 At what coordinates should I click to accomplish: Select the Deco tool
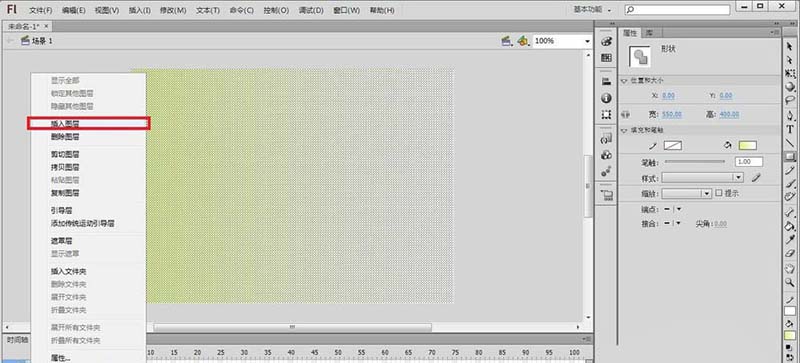(790, 196)
